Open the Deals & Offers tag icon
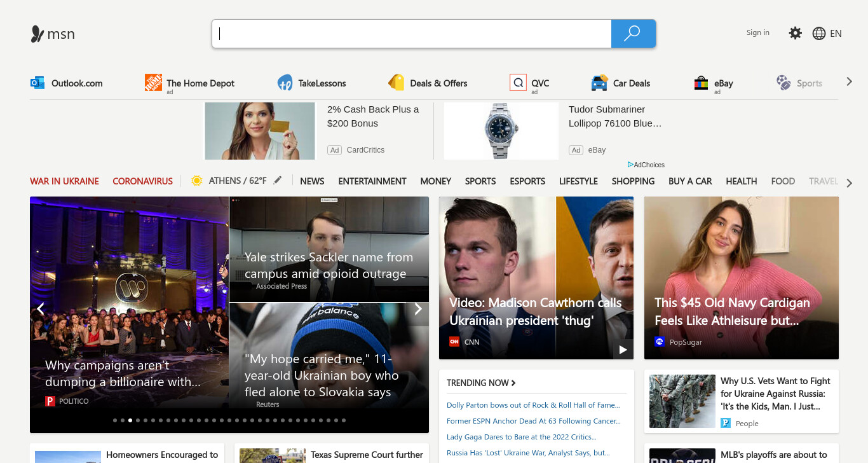 (397, 83)
